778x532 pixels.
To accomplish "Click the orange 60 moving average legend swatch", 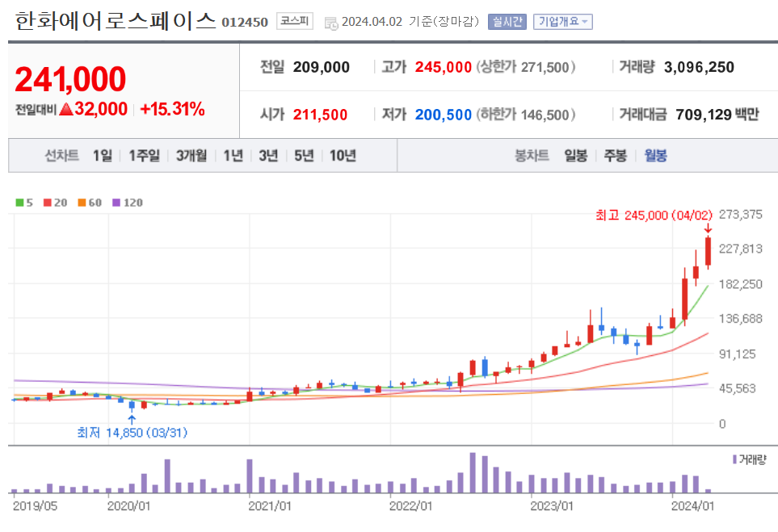I will tap(82, 203).
